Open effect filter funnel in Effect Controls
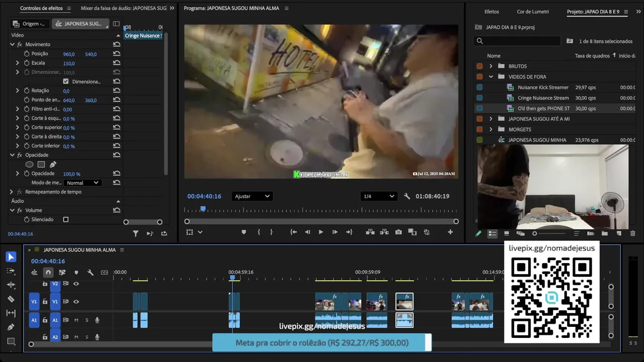Screen dimensions: 644x362 [x=136, y=233]
